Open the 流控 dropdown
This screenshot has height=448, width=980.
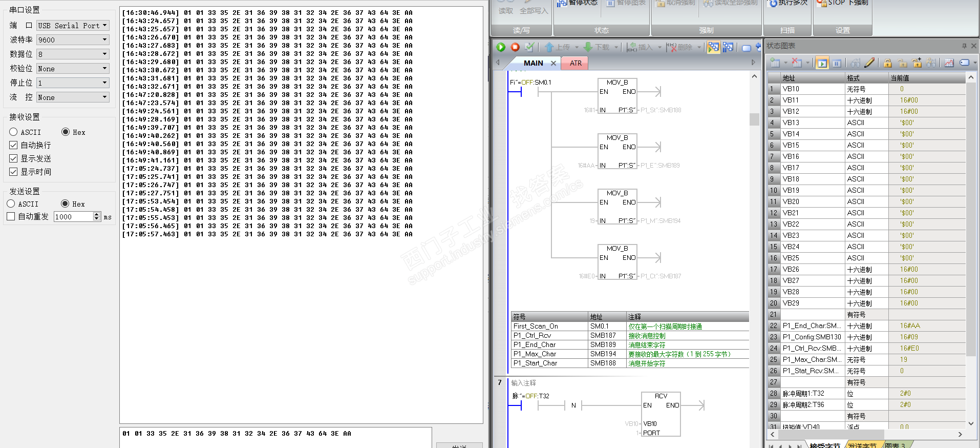pyautogui.click(x=73, y=97)
